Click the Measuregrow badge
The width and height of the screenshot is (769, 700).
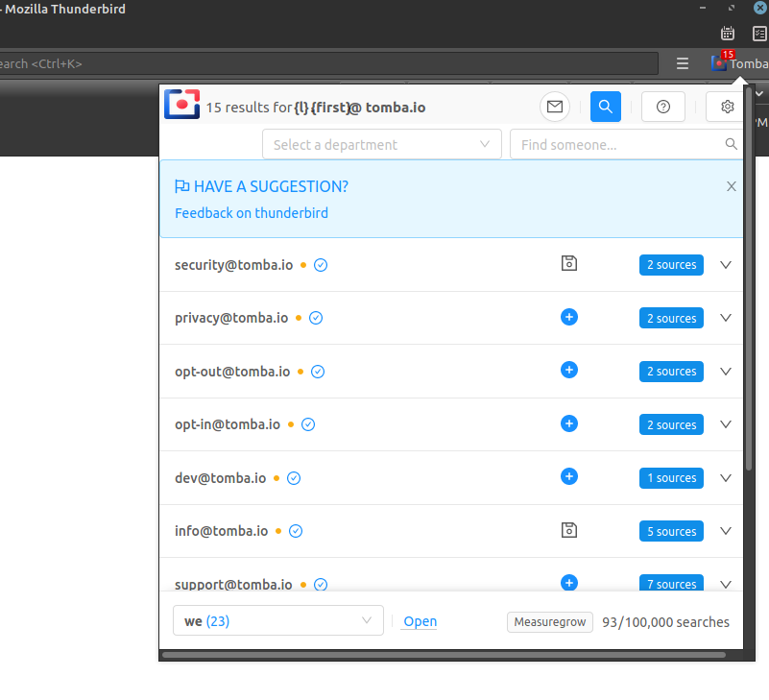point(550,621)
